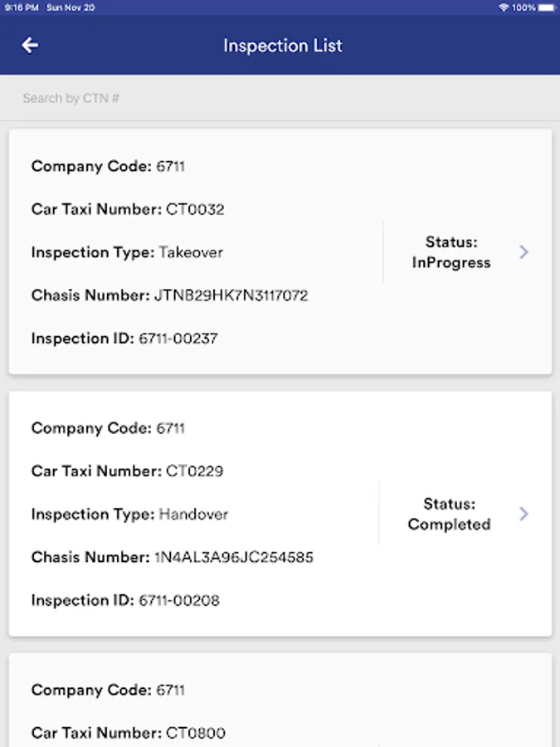Tap the Sun Nov 20 date
The height and width of the screenshot is (747, 560).
[x=71, y=7]
